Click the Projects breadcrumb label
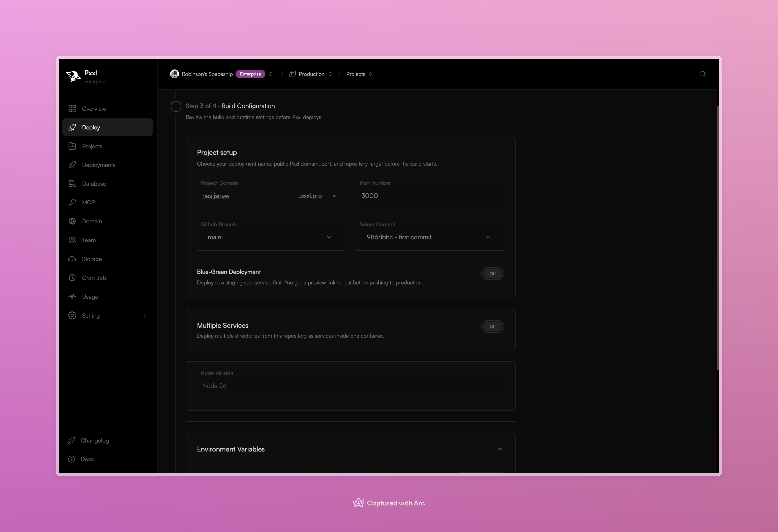 click(356, 74)
